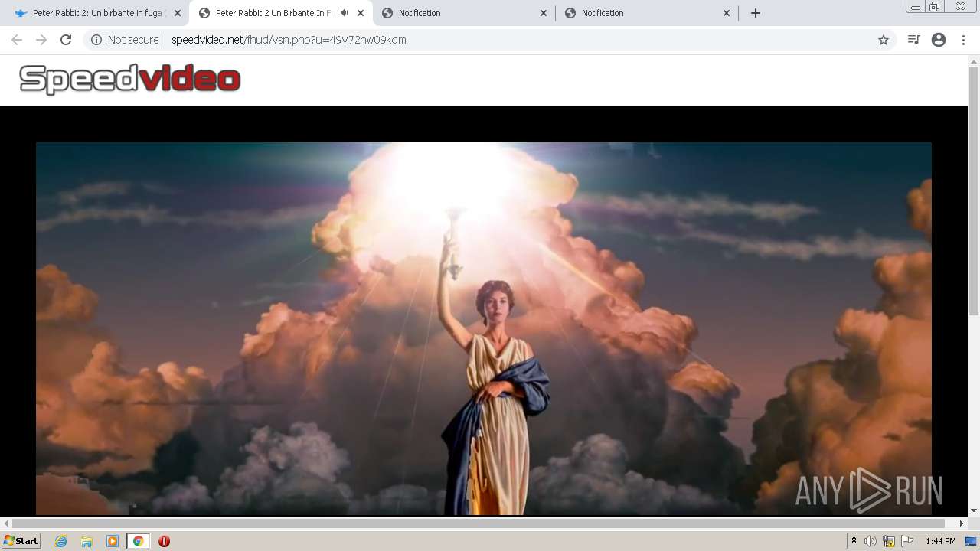
Task: Mute the tab via speaker icon
Action: pyautogui.click(x=345, y=13)
